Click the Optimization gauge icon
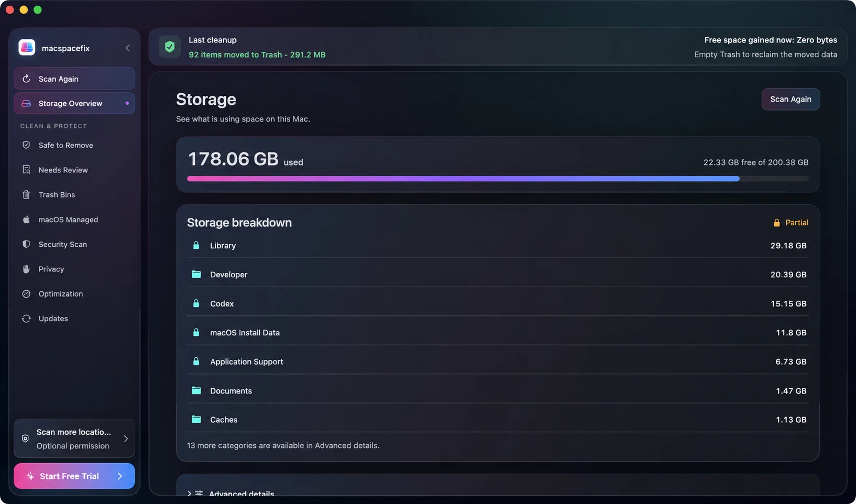Viewport: 856px width, 504px height. click(x=26, y=294)
